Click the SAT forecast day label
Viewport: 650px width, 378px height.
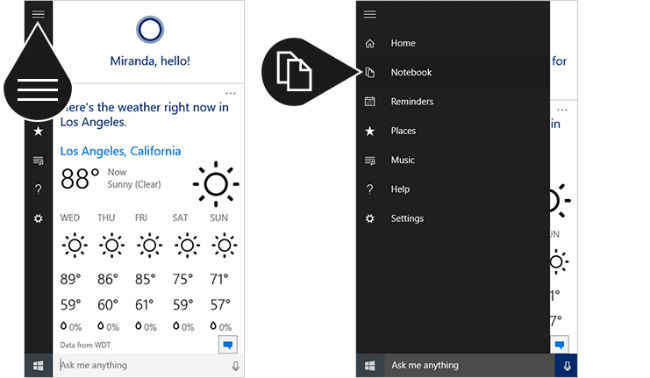tap(180, 218)
